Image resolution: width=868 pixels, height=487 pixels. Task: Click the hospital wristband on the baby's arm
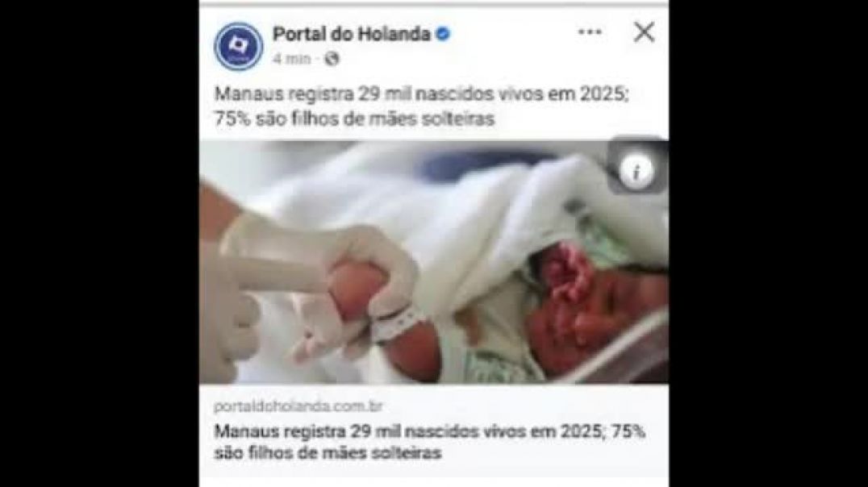[x=394, y=326]
